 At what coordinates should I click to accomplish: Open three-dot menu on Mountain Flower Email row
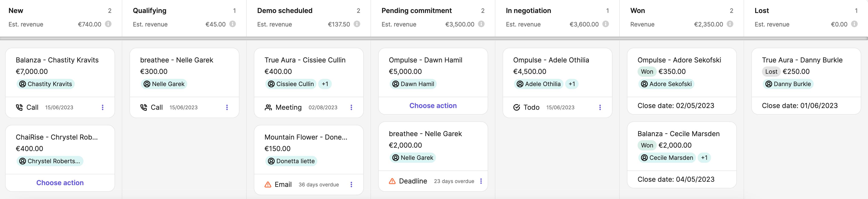351,185
